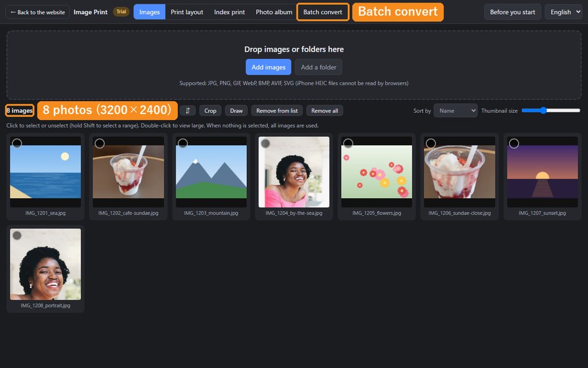Click the sort order reverse icon

pyautogui.click(x=187, y=111)
